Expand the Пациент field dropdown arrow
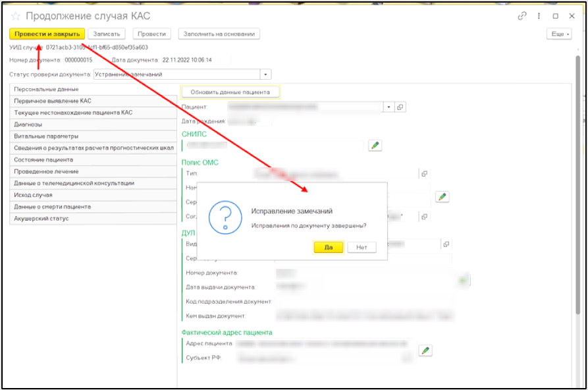This screenshot has height=390, width=588. [388, 107]
